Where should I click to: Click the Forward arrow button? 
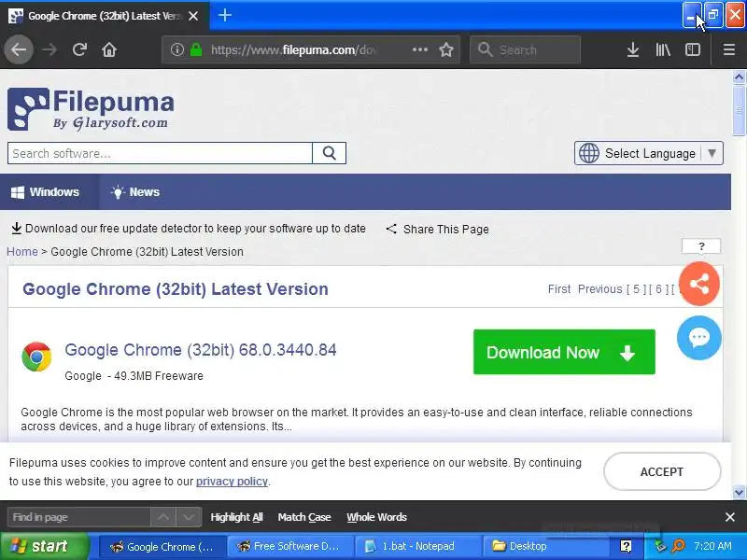click(x=49, y=49)
